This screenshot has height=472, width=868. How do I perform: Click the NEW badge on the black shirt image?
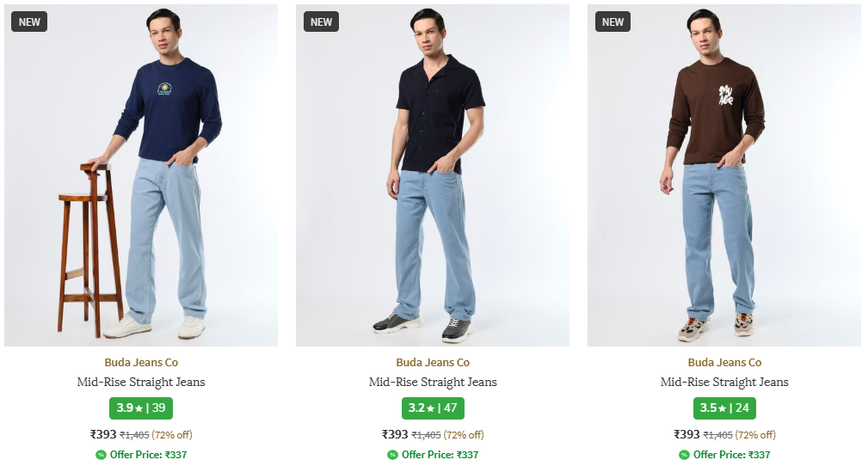(321, 21)
